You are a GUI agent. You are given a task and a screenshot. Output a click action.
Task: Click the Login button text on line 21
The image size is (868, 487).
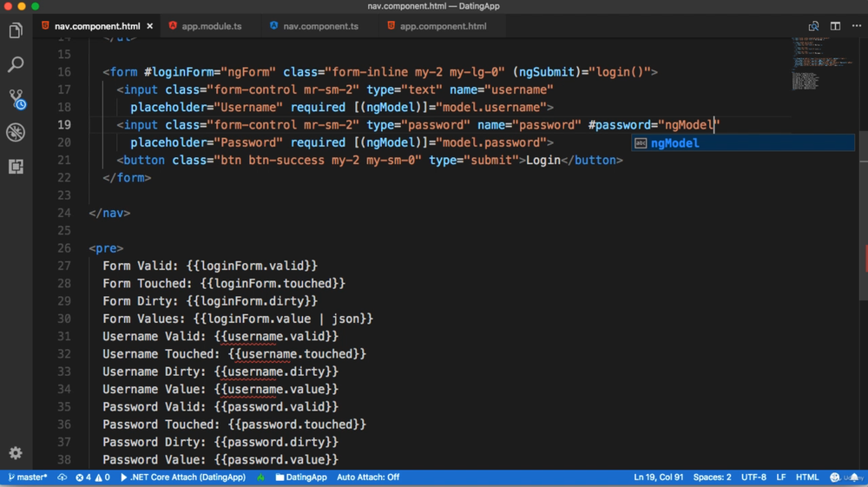pos(543,160)
